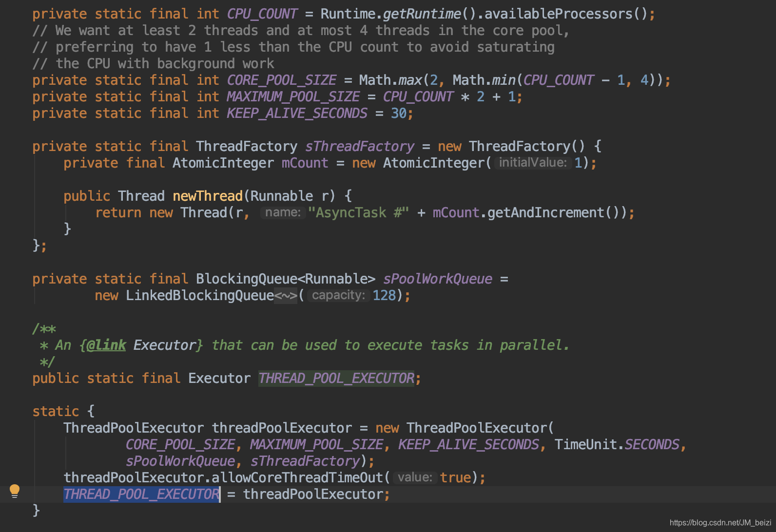Open the @link tag in Javadoc comment
This screenshot has width=776, height=532.
click(x=106, y=345)
